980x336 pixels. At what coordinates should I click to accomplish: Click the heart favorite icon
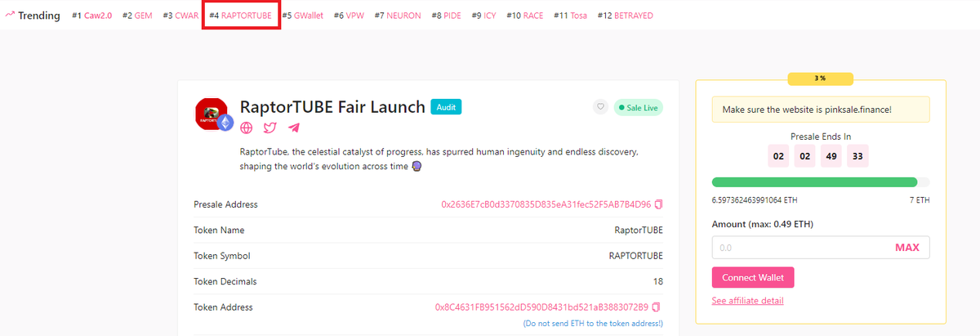click(600, 106)
